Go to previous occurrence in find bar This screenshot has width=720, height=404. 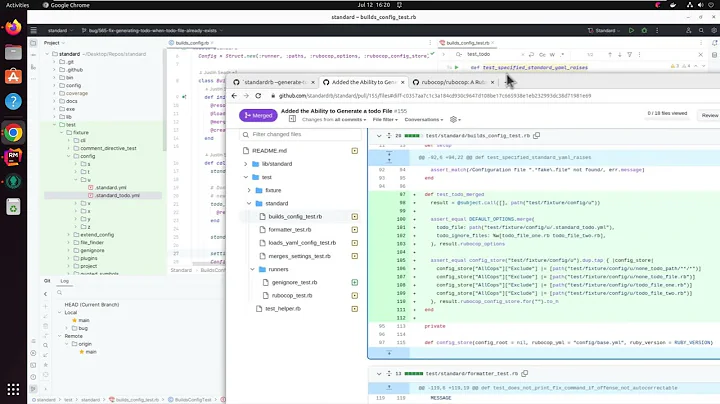pos(610,55)
